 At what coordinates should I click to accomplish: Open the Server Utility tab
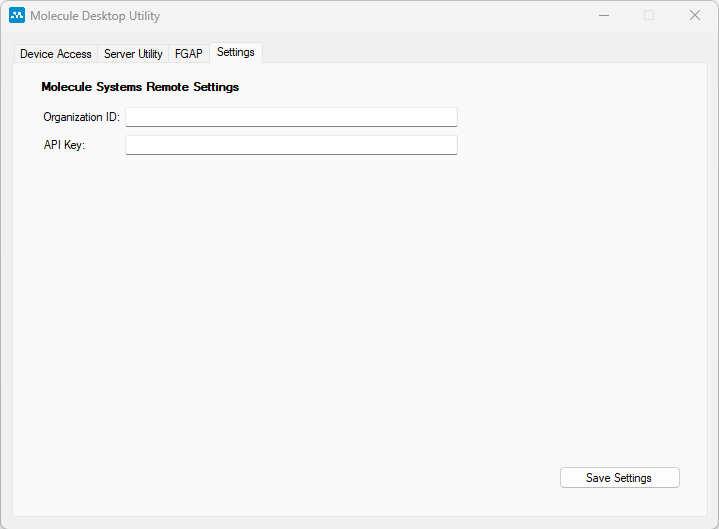(133, 54)
